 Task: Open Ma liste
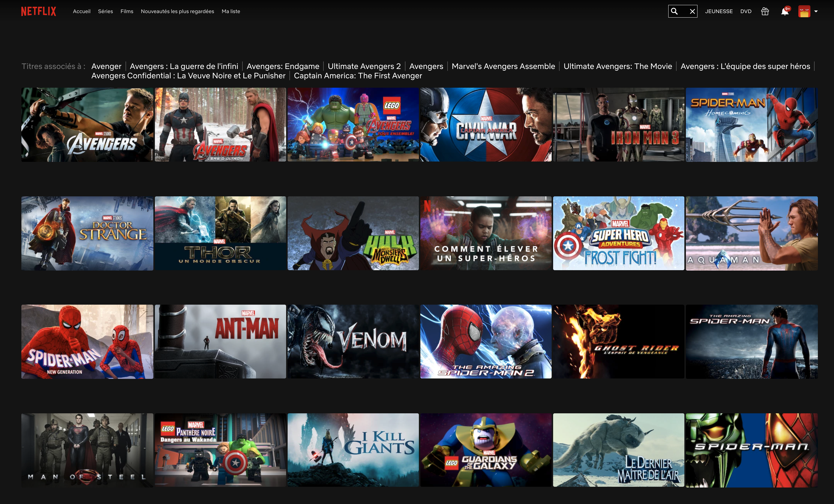click(230, 11)
